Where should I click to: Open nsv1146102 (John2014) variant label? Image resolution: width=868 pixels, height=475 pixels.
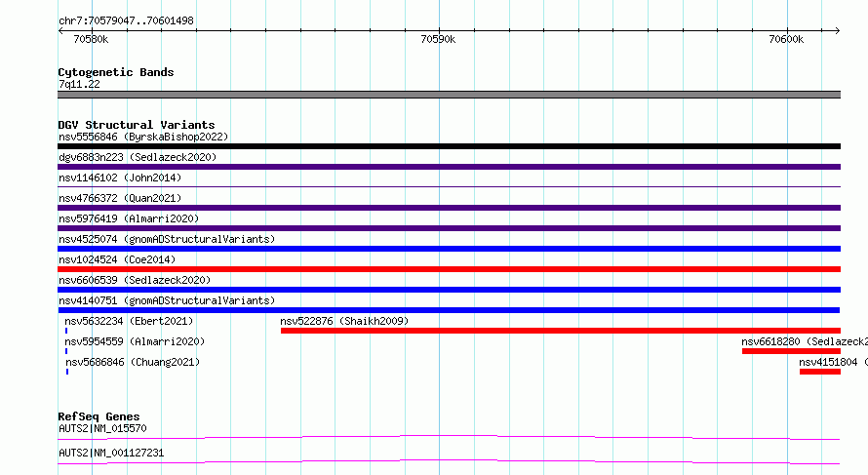(x=120, y=178)
